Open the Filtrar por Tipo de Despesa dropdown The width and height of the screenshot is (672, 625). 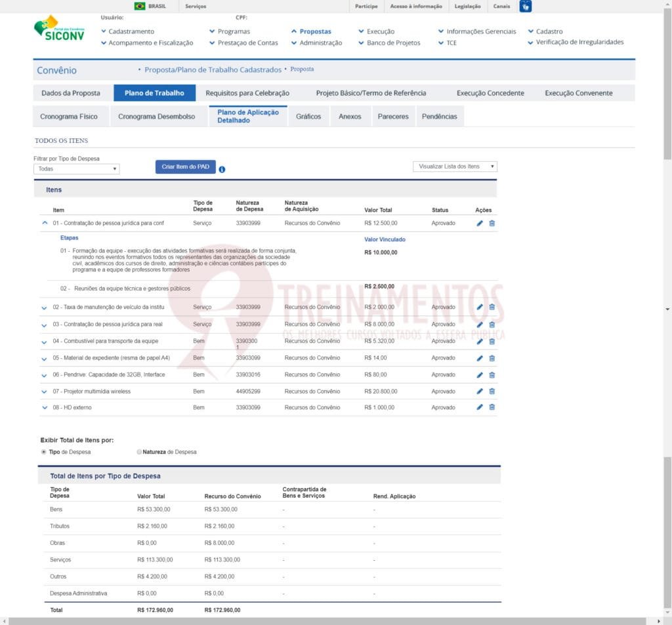coord(77,169)
